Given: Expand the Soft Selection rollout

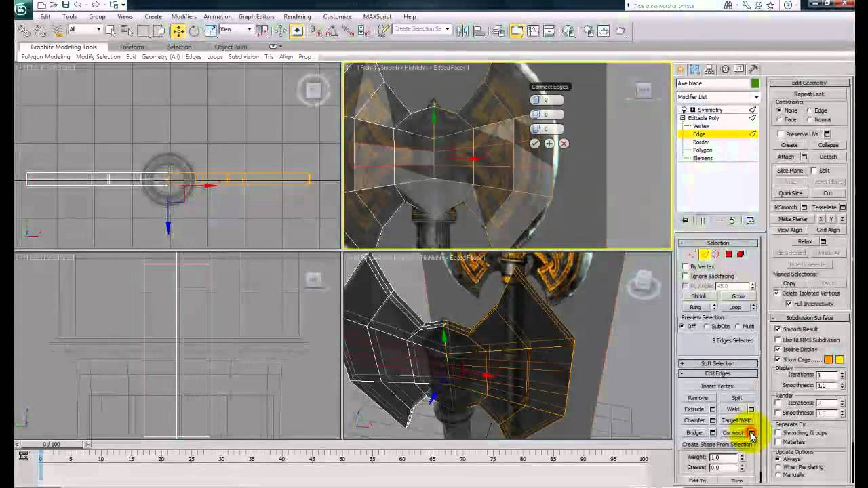Looking at the screenshot, I should click(x=717, y=363).
